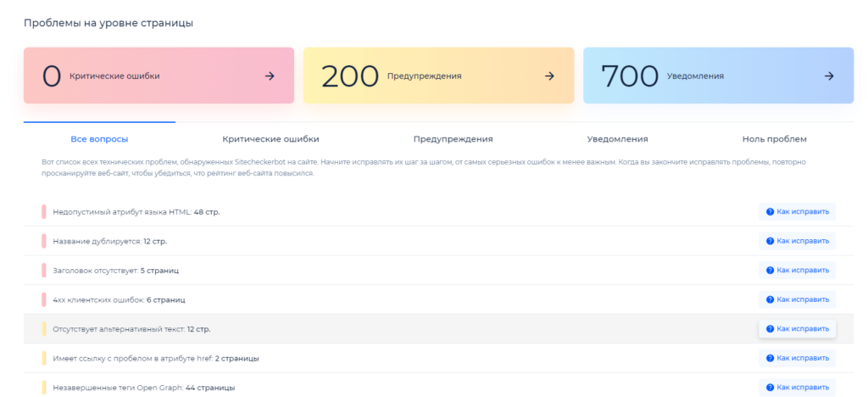Select the Предупреждения tab
The width and height of the screenshot is (868, 397).
click(x=453, y=139)
